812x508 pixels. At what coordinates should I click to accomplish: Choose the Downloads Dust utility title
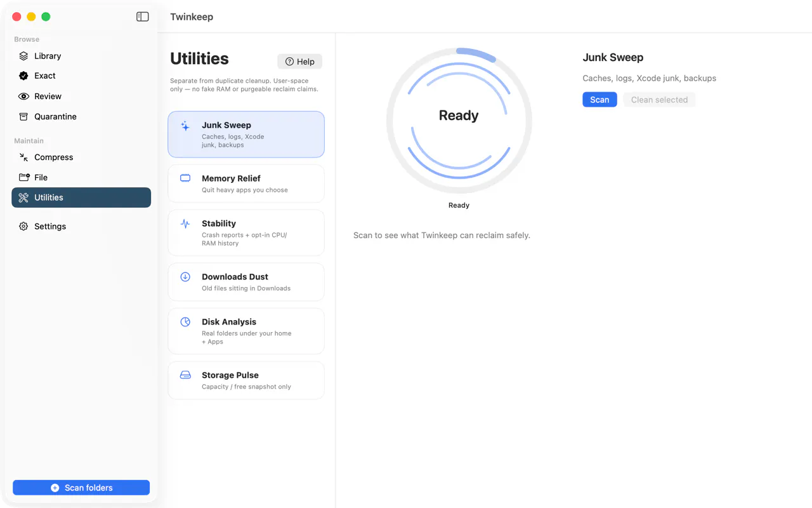click(235, 277)
